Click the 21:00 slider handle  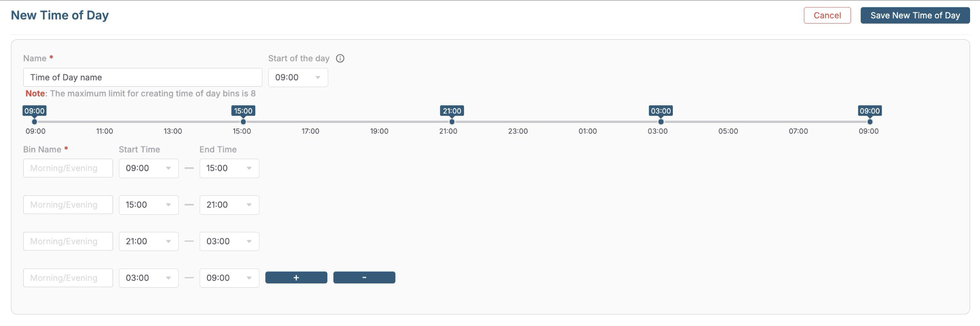click(x=452, y=122)
